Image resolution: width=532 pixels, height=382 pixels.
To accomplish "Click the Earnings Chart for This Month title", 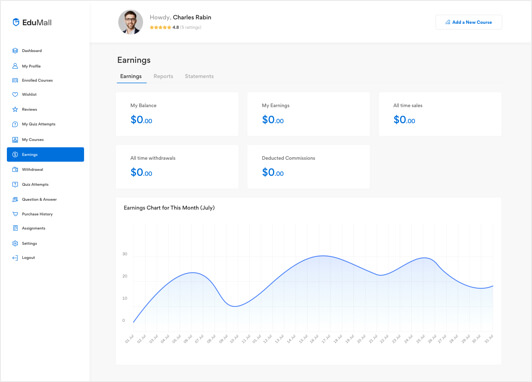I will [x=169, y=208].
